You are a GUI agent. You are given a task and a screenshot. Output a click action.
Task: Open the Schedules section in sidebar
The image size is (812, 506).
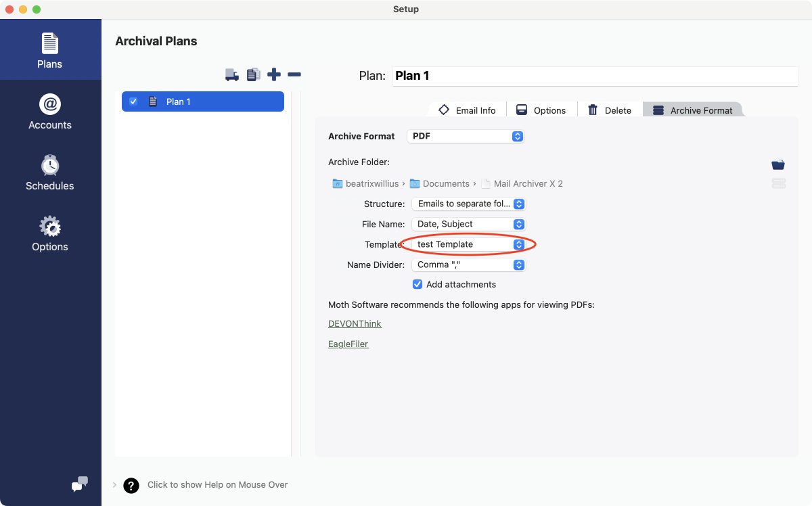point(50,172)
